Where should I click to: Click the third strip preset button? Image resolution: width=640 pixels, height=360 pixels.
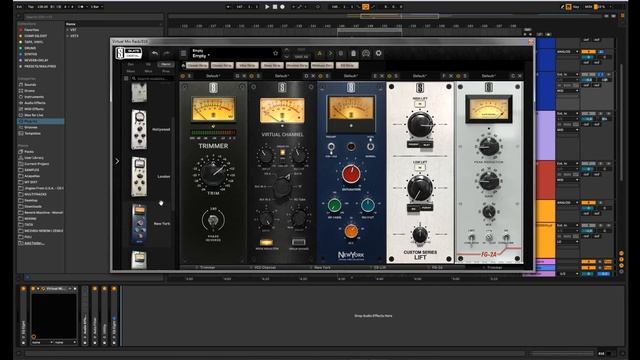247,65
